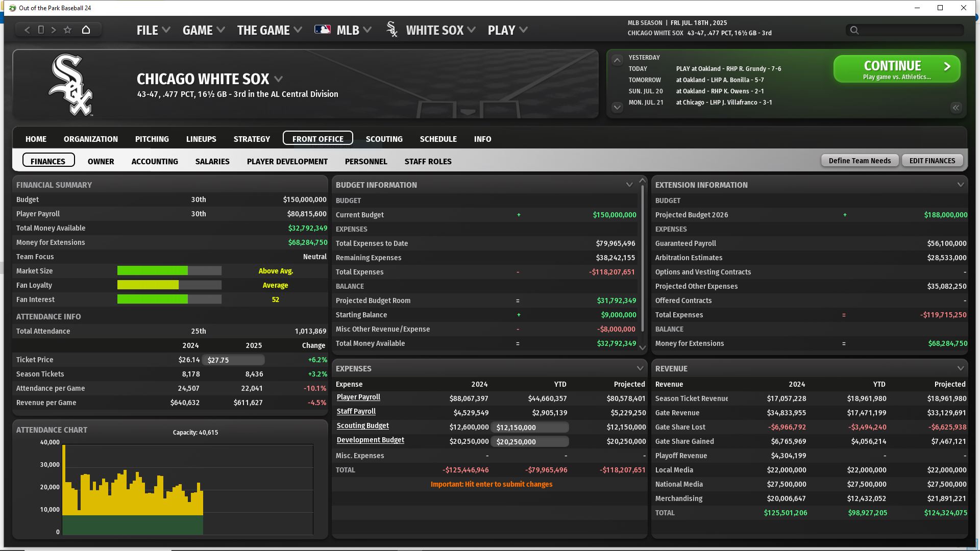Open the Salaries sub-tab

point(212,161)
